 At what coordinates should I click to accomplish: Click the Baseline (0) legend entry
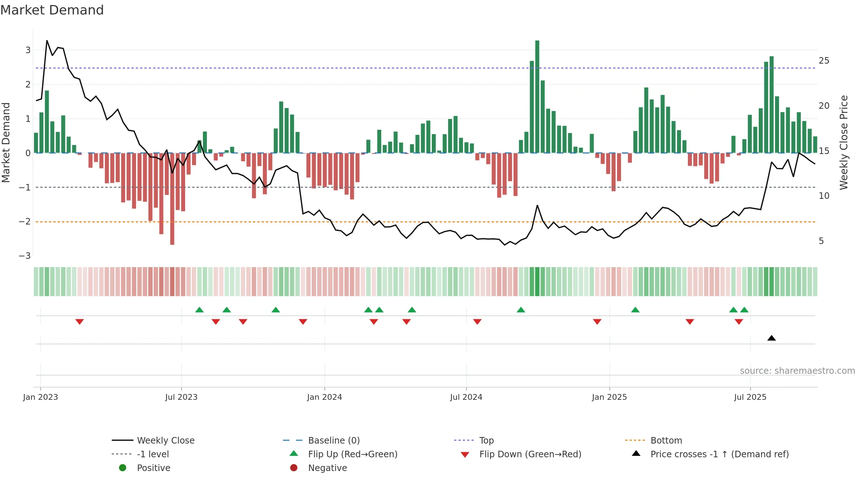tap(321, 440)
